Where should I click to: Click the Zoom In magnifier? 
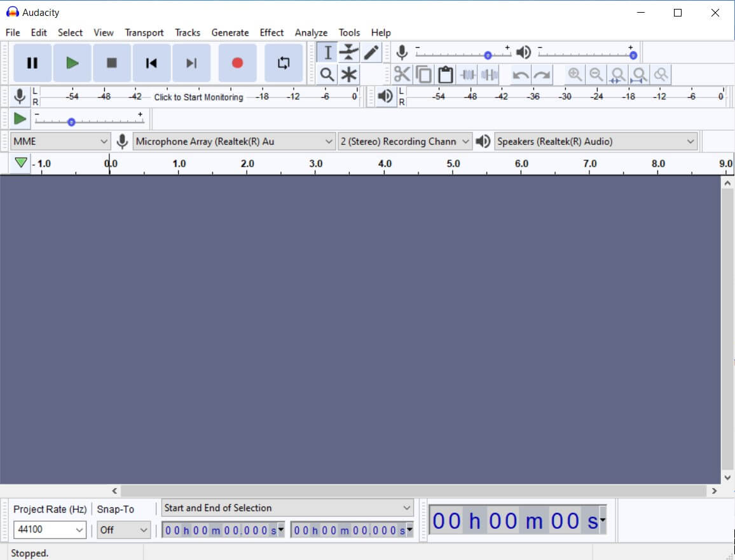pos(575,74)
